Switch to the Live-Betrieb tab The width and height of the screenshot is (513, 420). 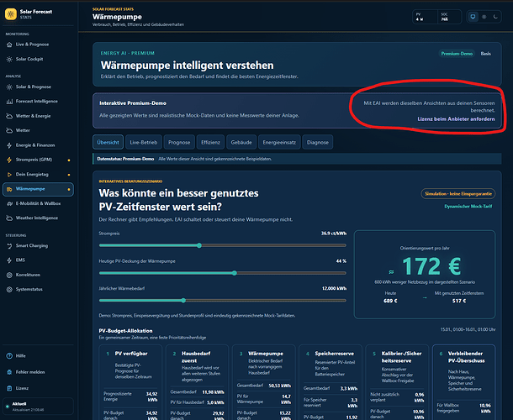tap(144, 142)
